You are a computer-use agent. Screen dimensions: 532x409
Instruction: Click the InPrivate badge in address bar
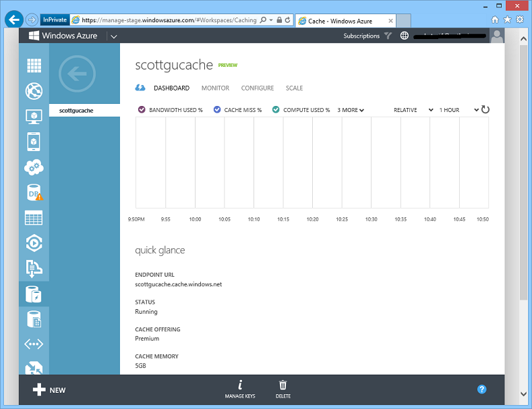(x=55, y=20)
